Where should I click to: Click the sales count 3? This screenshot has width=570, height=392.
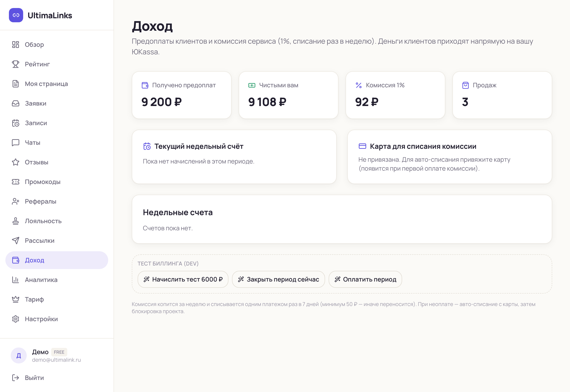465,102
